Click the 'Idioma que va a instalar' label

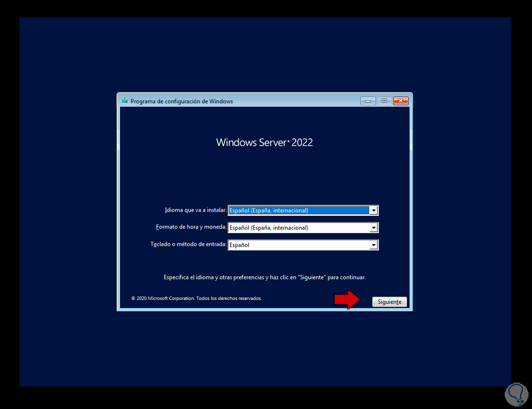195,210
